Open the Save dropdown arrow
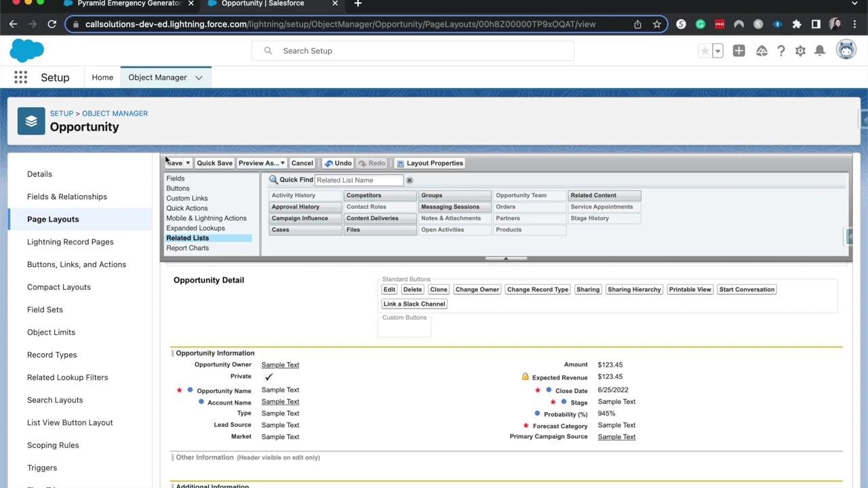Screen dimensions: 868x488 pyautogui.click(x=188, y=163)
